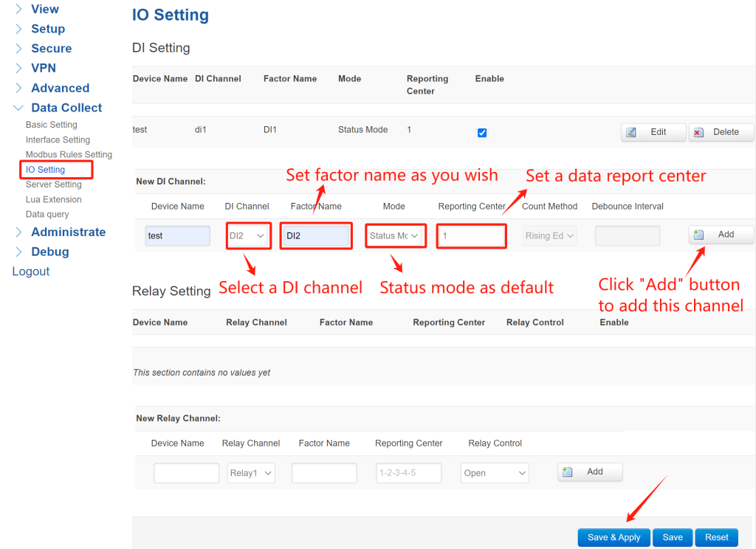The image size is (756, 549).
Task: Collapse the Data Collect section
Action: pos(65,108)
